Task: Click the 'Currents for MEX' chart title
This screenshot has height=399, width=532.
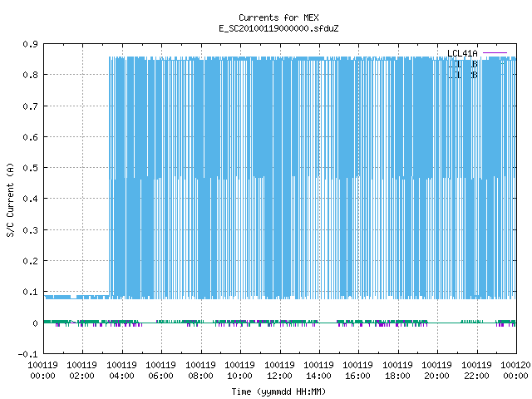Action: (278, 17)
